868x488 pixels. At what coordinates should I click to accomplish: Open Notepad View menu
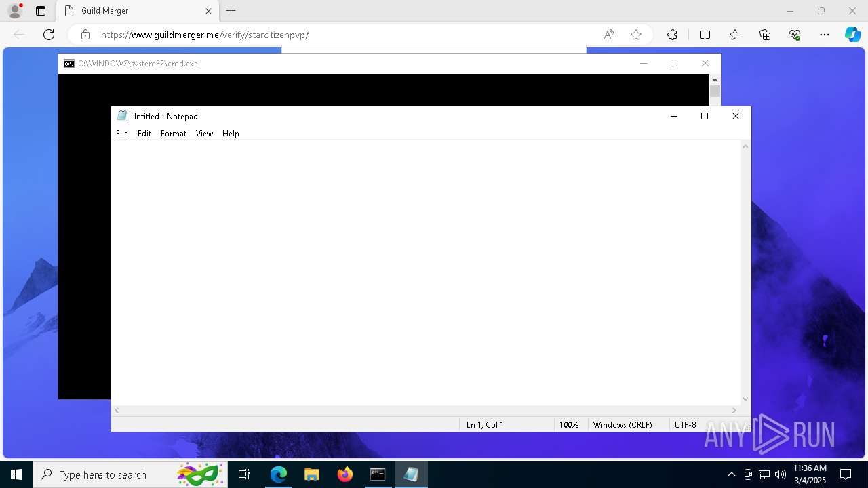(x=204, y=134)
